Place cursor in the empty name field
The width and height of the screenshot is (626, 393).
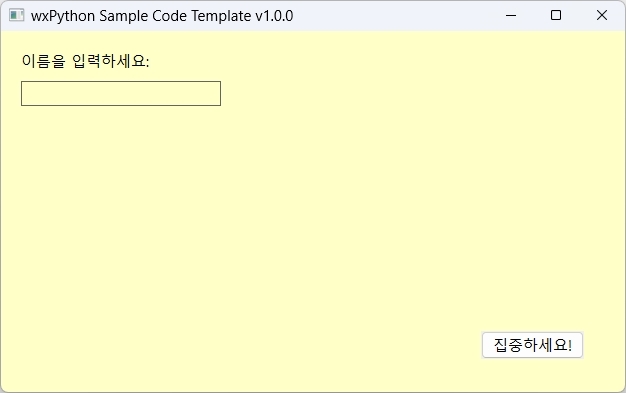point(121,93)
